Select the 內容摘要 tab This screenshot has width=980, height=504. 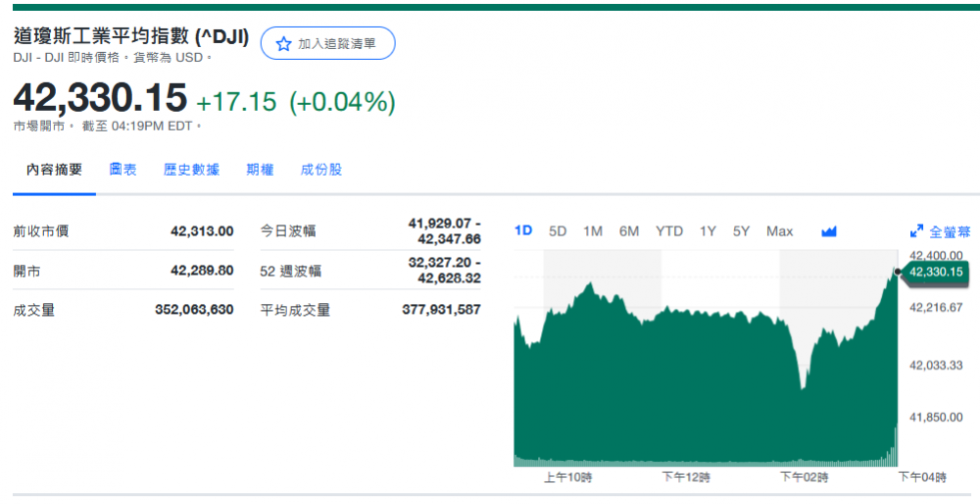pos(55,170)
